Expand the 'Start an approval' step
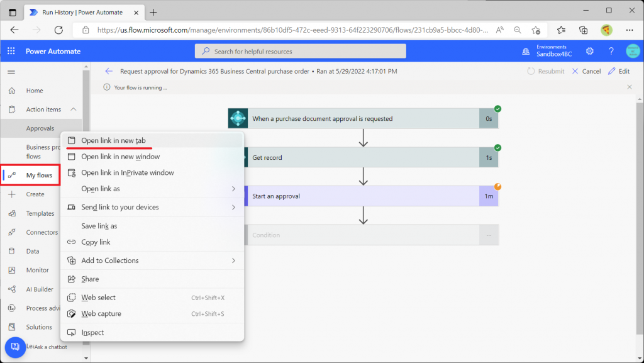644x363 pixels. click(372, 196)
